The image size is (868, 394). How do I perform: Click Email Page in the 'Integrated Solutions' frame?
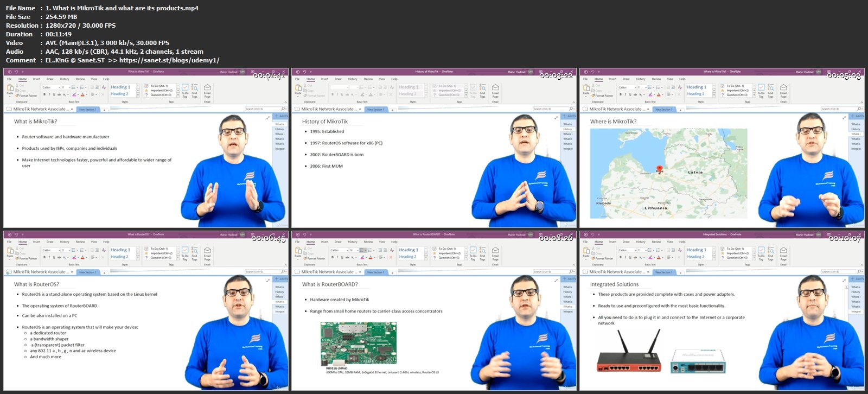(783, 253)
